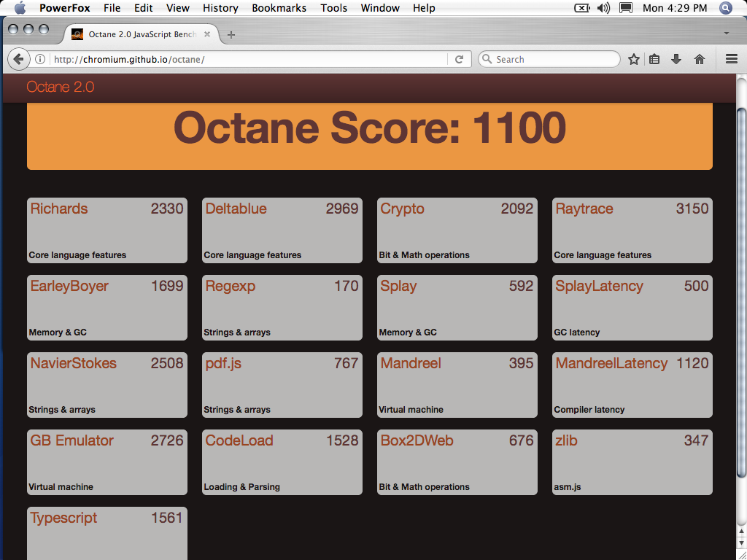
Task: Click the Octane 2.0 header link
Action: [x=61, y=87]
